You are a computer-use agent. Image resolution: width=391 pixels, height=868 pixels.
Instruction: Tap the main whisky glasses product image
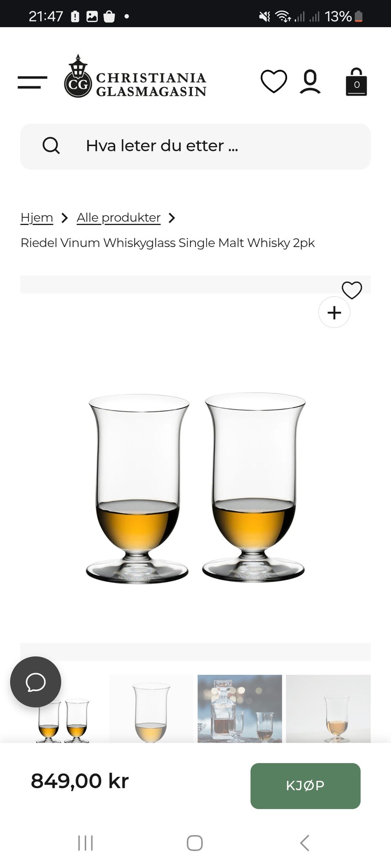coord(195,488)
